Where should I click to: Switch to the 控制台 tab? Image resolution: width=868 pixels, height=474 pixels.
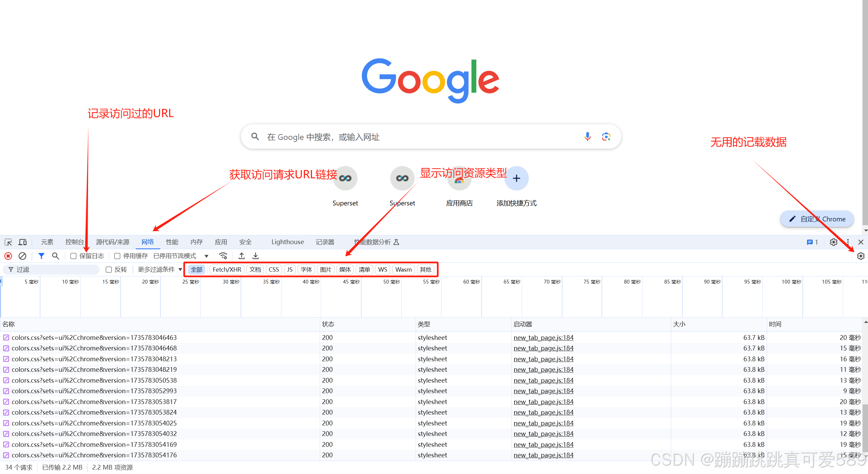click(75, 242)
